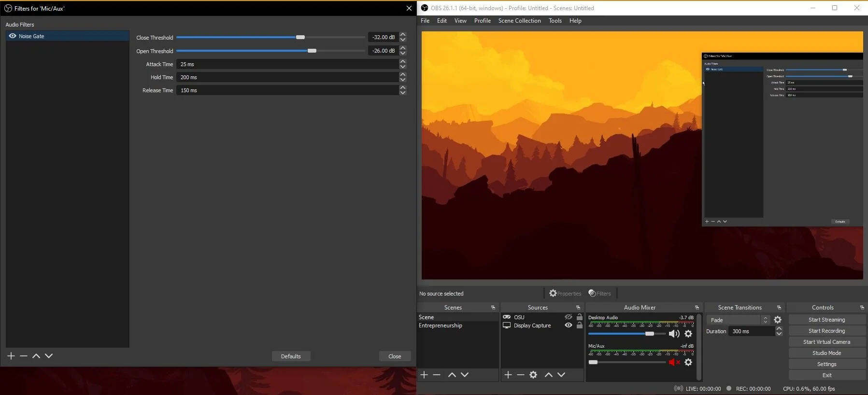Add a new source with plus
Screen dimensions: 868x395
508,375
